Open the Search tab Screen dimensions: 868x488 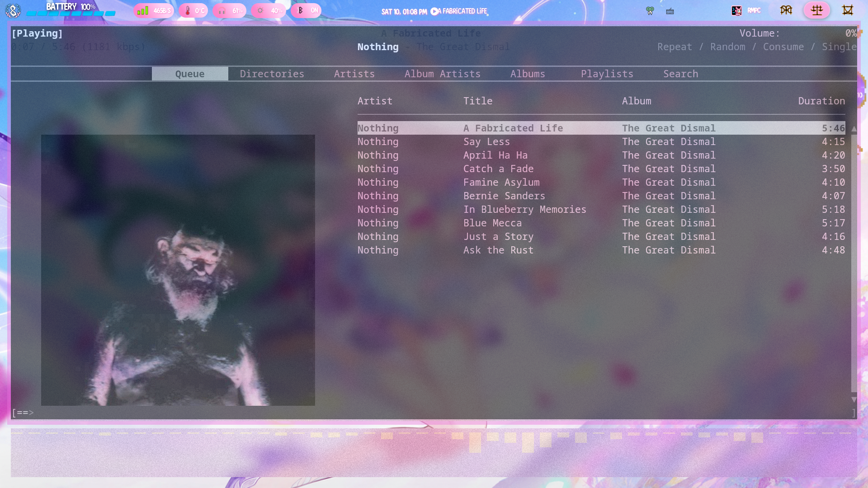[680, 74]
